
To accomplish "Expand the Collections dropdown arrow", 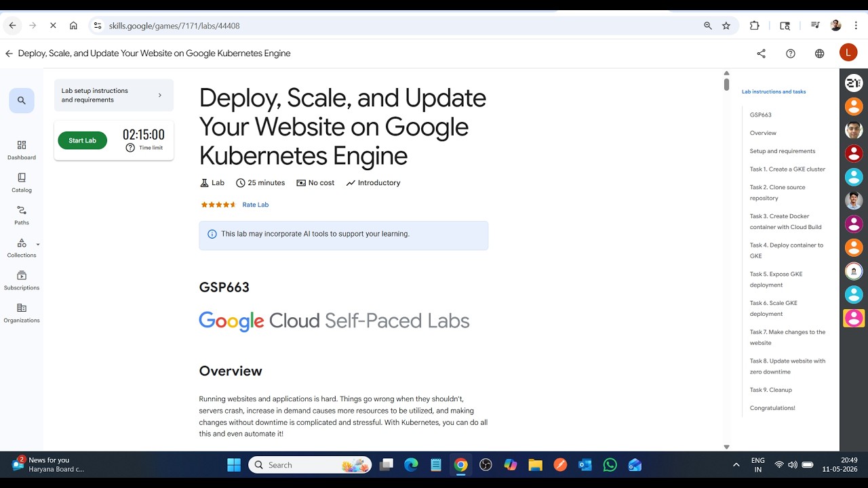I will (38, 245).
